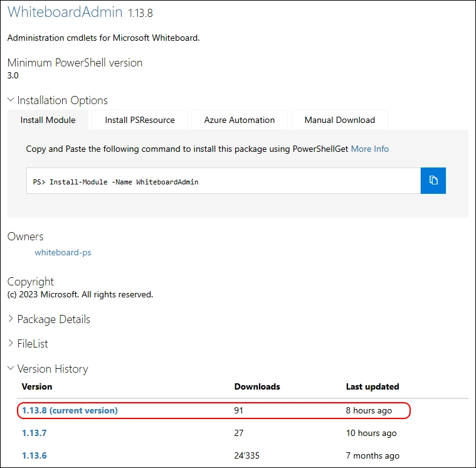Open the More Info link
This screenshot has height=468, width=476.
pos(369,149)
